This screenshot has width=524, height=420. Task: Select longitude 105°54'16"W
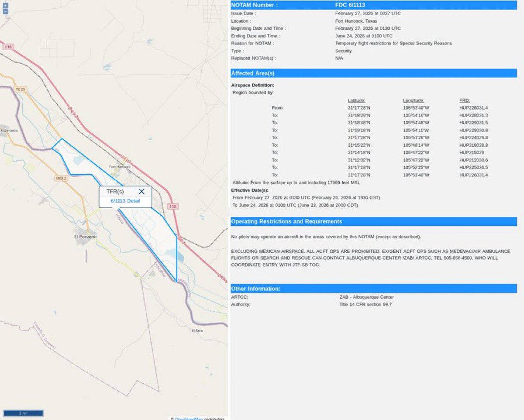pyautogui.click(x=416, y=115)
